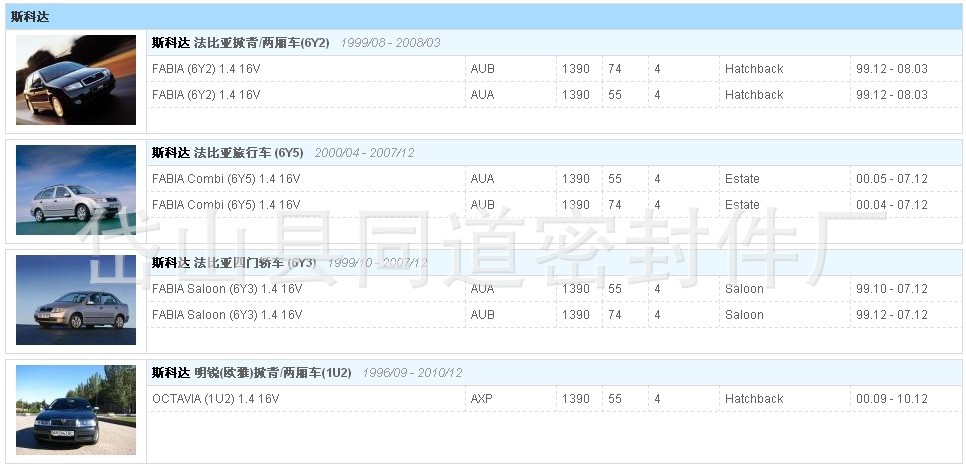
Task: Click the date range 99.12 - 07.12
Action: tap(891, 314)
